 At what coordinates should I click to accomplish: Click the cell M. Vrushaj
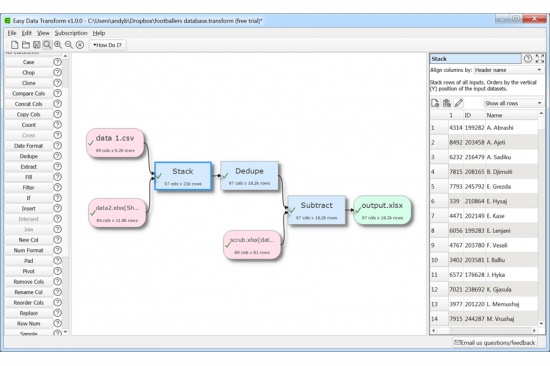(x=511, y=319)
